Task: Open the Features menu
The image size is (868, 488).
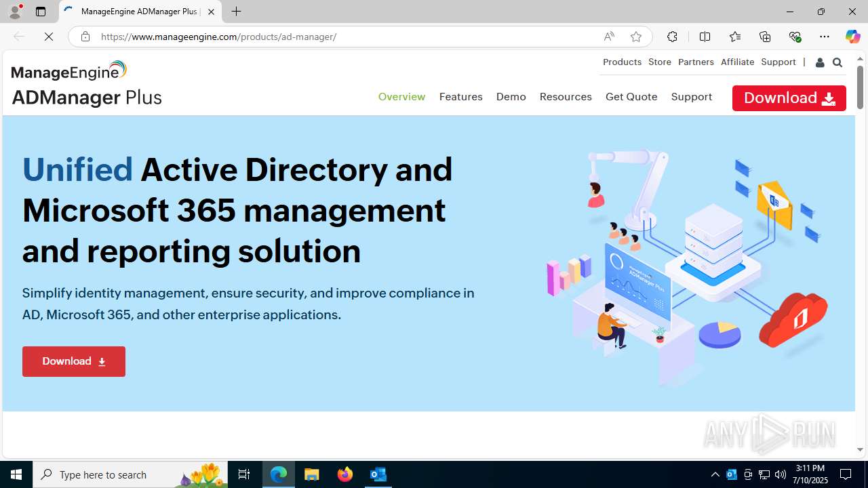Action: click(460, 97)
